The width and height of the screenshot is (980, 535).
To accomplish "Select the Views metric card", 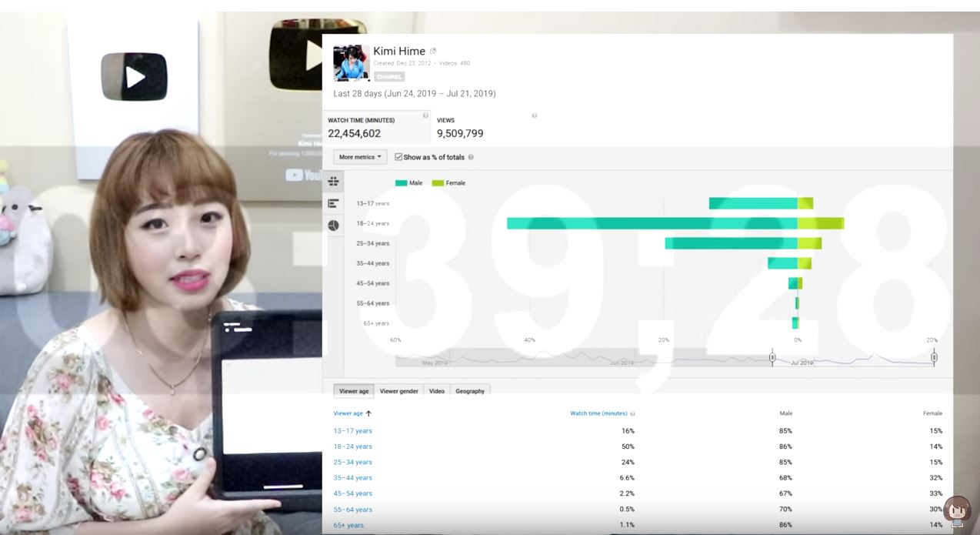I will point(485,127).
